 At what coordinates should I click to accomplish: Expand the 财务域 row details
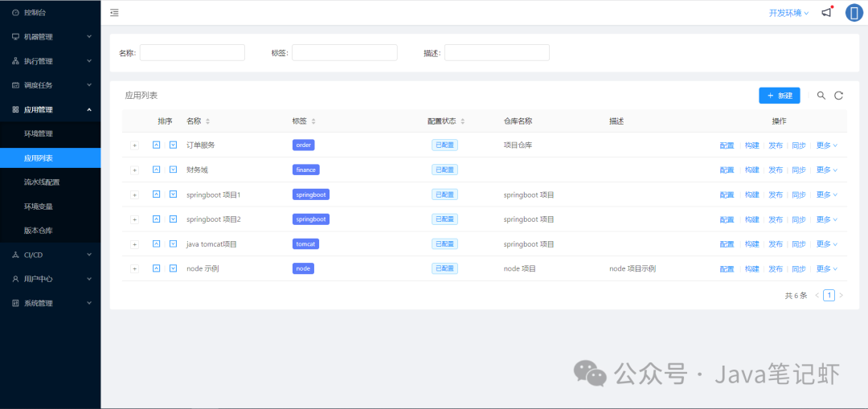(134, 170)
